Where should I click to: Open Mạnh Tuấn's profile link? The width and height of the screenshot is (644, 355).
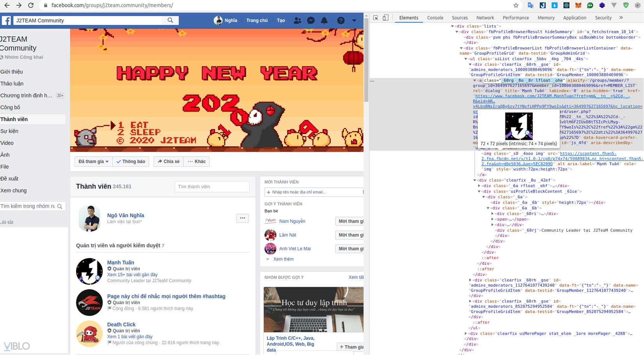121,262
